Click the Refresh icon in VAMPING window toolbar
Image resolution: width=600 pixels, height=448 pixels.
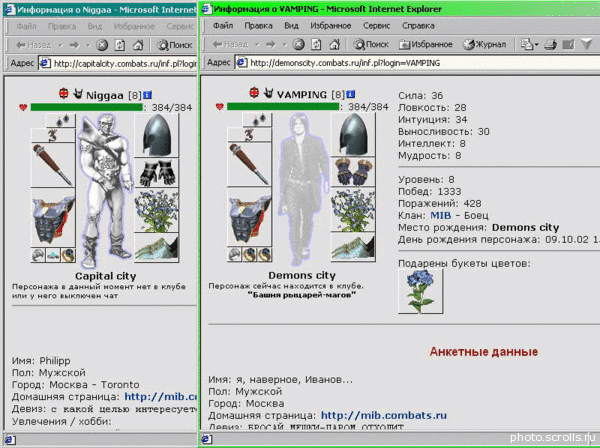(x=316, y=45)
